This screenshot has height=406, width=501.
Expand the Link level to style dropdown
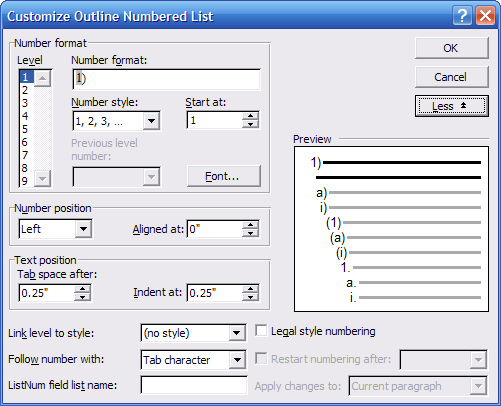click(x=237, y=333)
